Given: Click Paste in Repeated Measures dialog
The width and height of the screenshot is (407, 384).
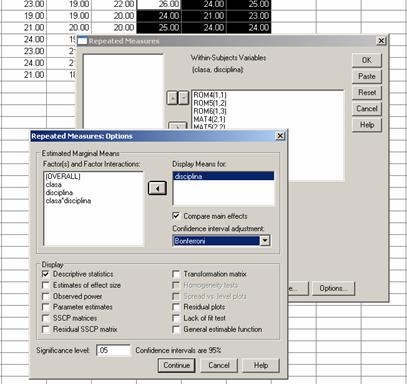Looking at the screenshot, I should [367, 76].
